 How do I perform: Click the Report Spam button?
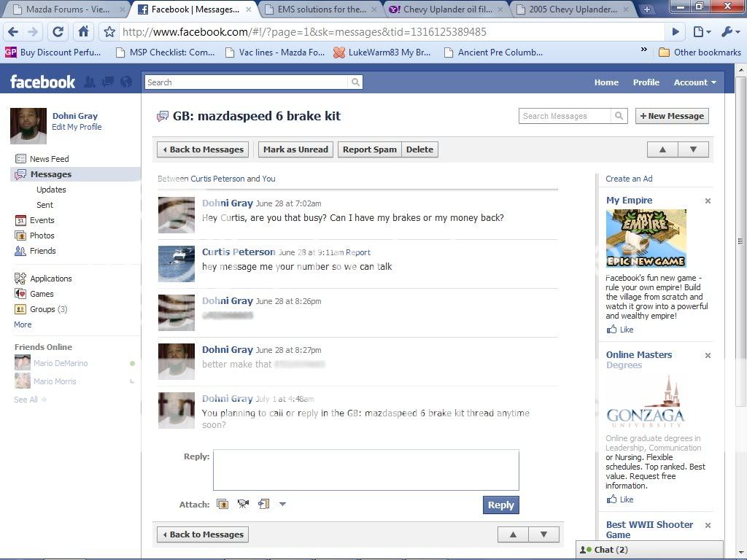(370, 149)
